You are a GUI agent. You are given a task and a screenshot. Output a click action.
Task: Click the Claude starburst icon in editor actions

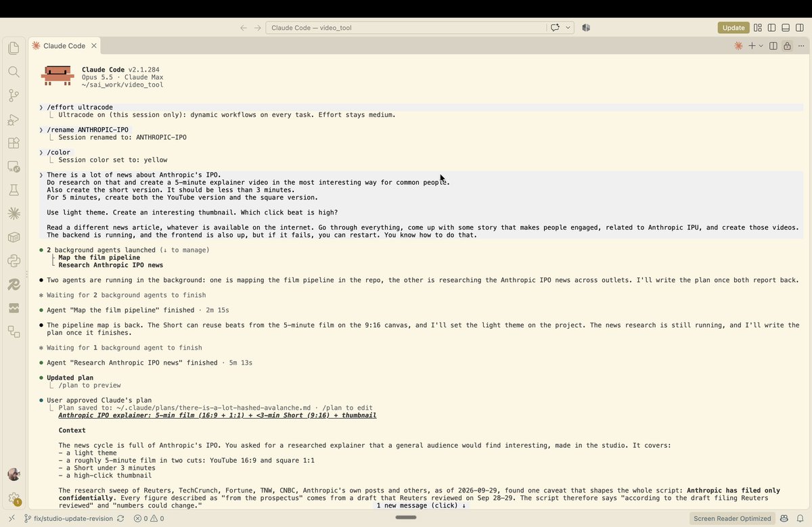[738, 46]
